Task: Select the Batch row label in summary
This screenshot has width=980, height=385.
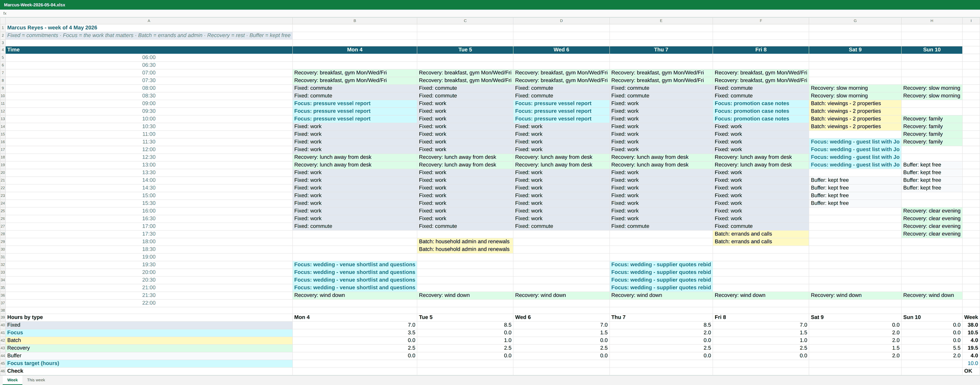Action: (x=149, y=341)
